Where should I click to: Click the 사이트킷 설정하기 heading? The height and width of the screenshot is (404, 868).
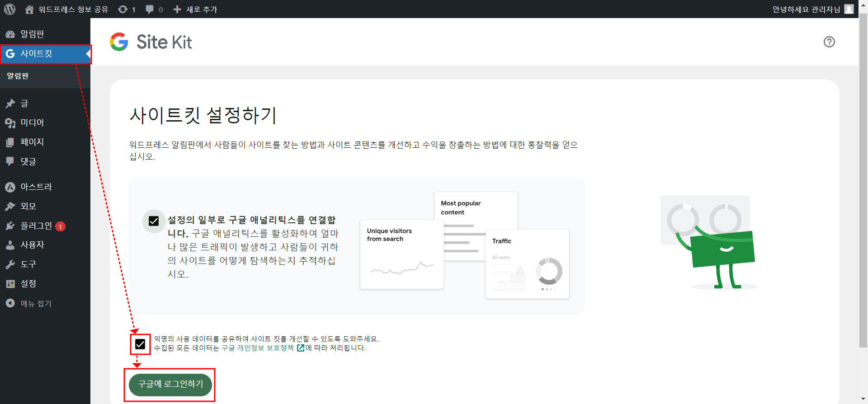pos(203,115)
